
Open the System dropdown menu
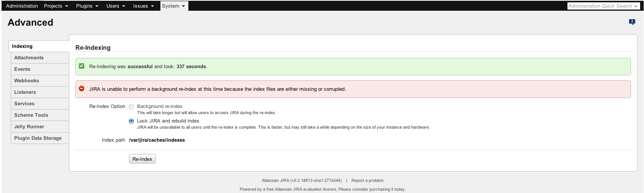(174, 6)
